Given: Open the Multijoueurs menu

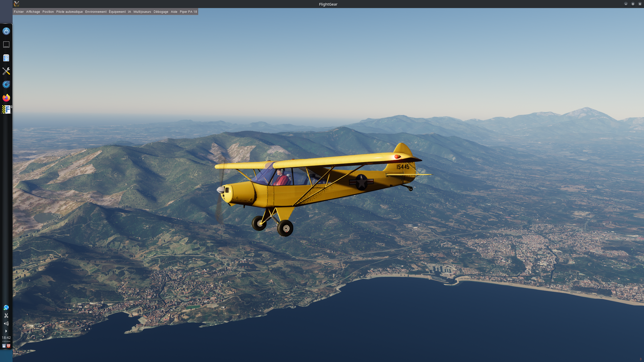Looking at the screenshot, I should coord(142,12).
